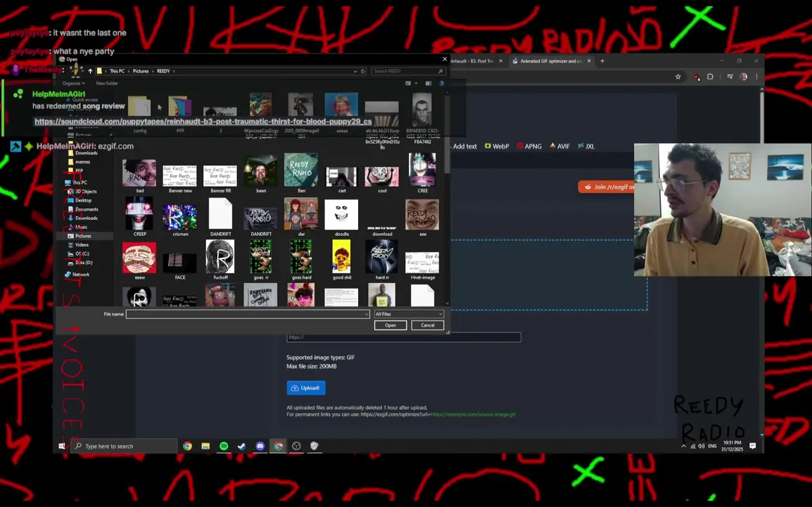
Task: Select the 'cool' image thumbnail
Action: (x=381, y=180)
